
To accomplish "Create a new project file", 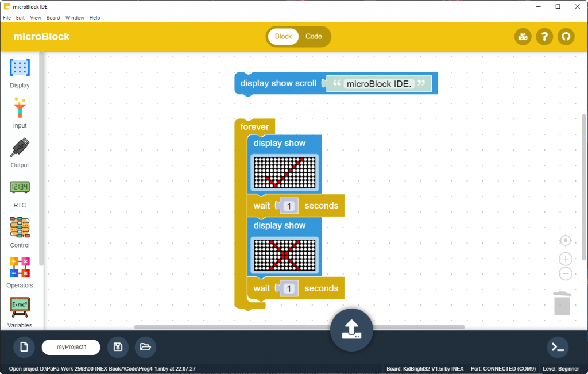I will [24, 347].
